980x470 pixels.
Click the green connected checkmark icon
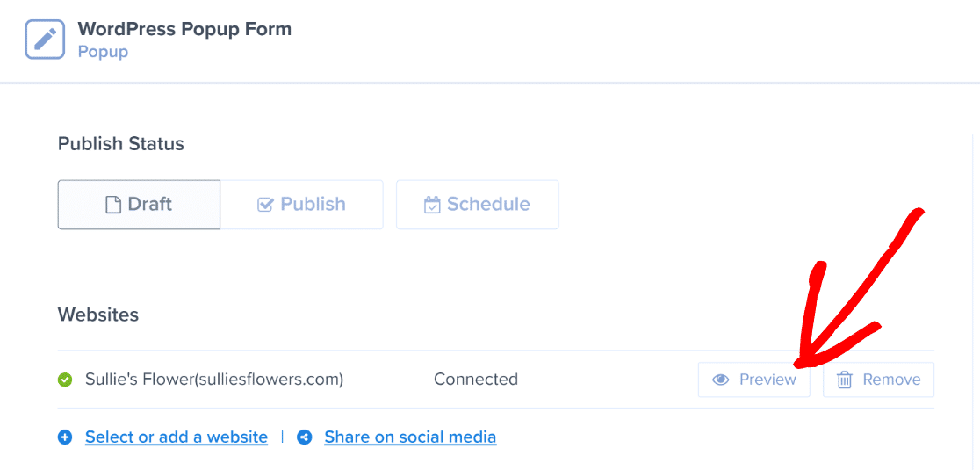click(x=64, y=380)
